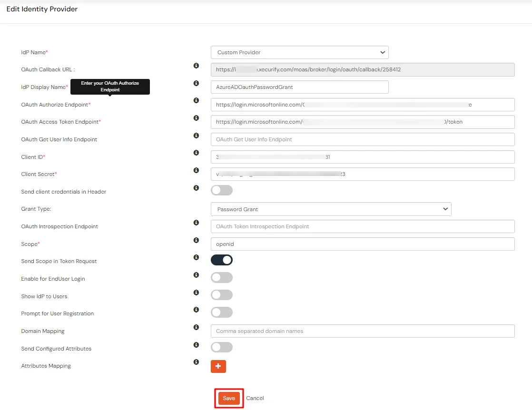Click the Client Secret info icon
Viewport: 532px width, 410px height.
click(x=196, y=170)
